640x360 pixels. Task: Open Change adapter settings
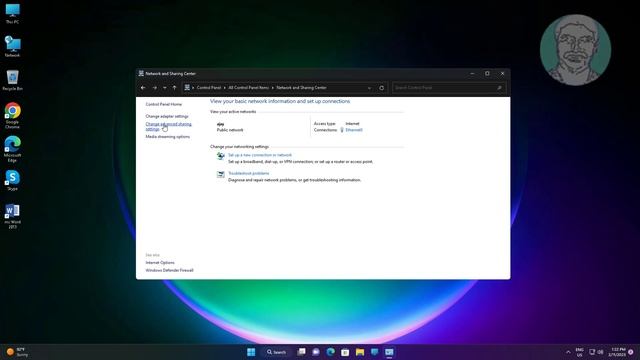pyautogui.click(x=167, y=116)
